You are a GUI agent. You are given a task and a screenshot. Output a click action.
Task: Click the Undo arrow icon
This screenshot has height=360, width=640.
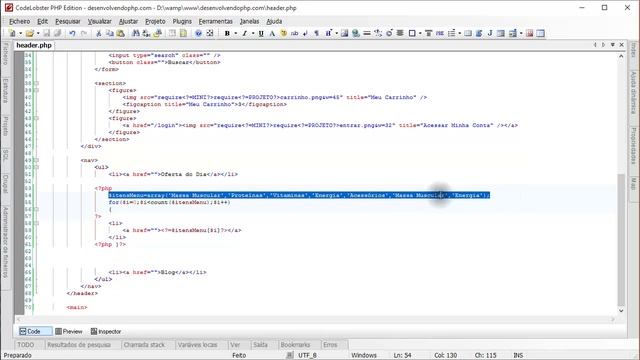[x=72, y=33]
